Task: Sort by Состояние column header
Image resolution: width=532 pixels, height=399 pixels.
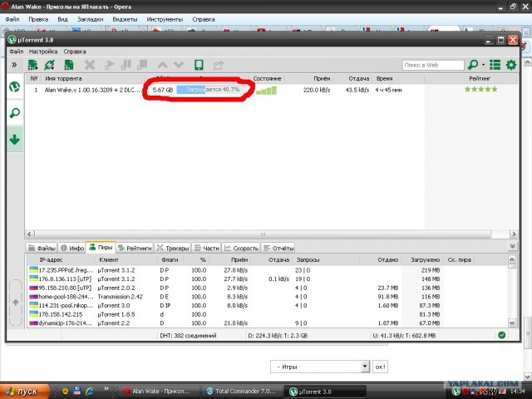Action: tap(267, 78)
